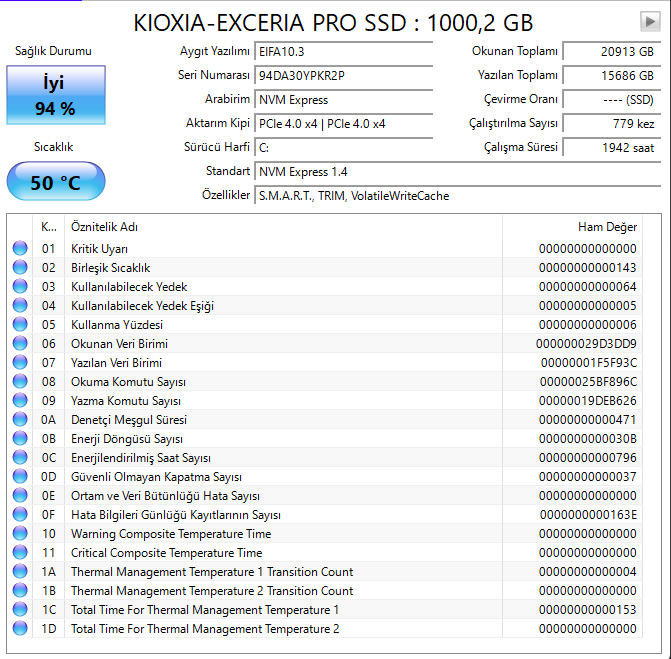Click the status orb for row 1A
This screenshot has height=659, width=671.
20,571
